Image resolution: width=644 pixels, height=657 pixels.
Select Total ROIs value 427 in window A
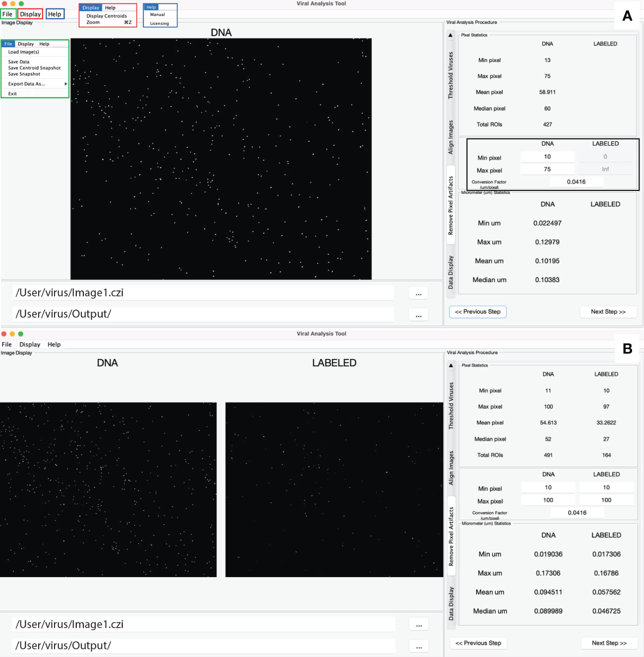(547, 124)
